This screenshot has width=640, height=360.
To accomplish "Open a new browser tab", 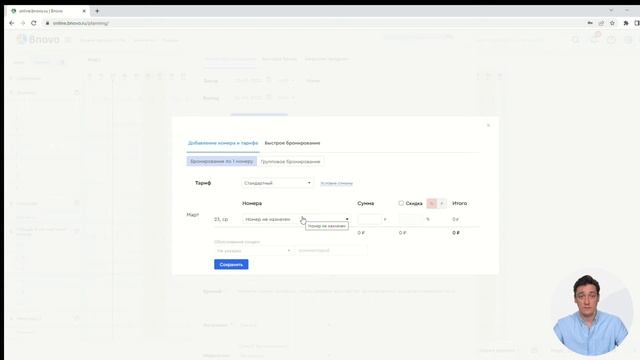I will point(97,11).
